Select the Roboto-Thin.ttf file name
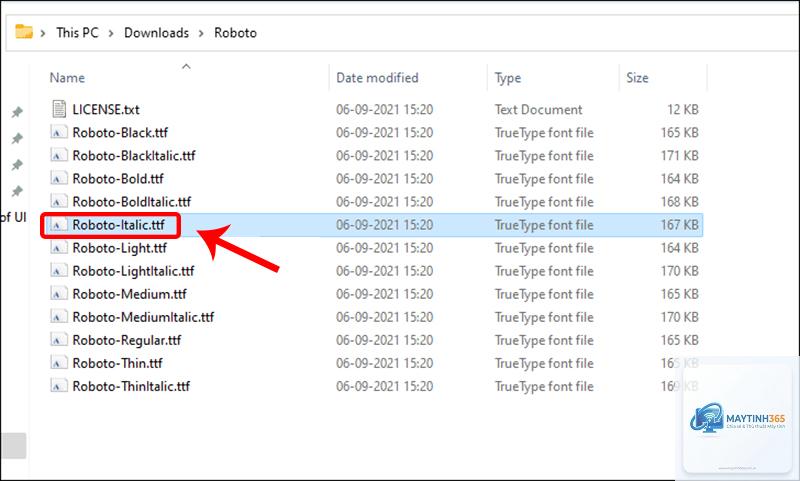This screenshot has width=800, height=481. click(117, 363)
